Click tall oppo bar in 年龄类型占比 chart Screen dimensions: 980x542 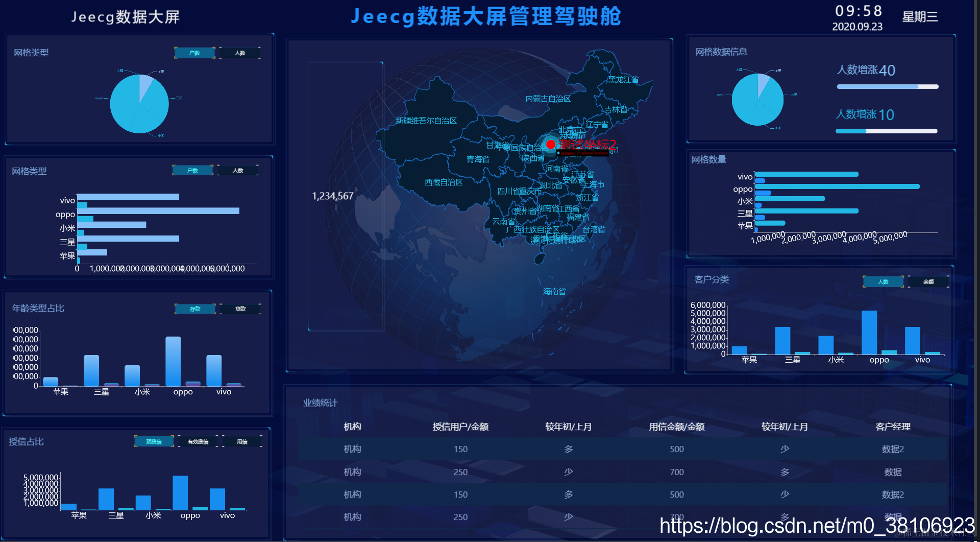pos(173,361)
